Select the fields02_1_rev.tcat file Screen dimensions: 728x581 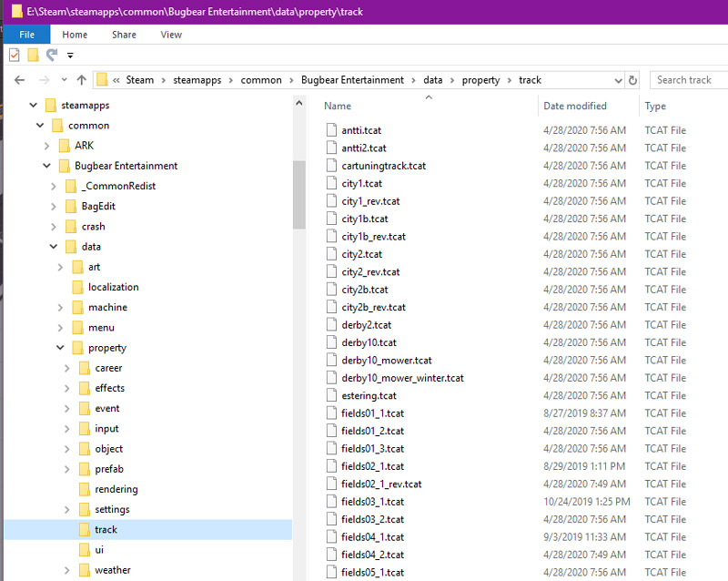tap(381, 484)
